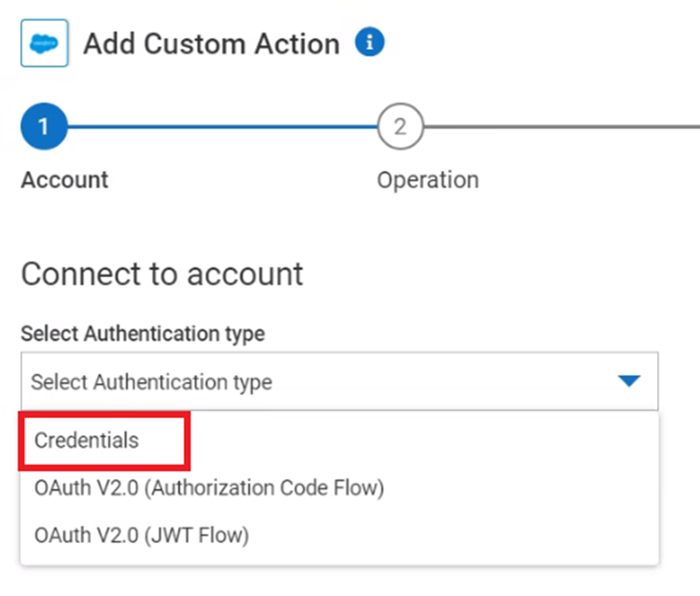Click the number 1 inside blue circle
Screen dimensions: 700x596
44,128
